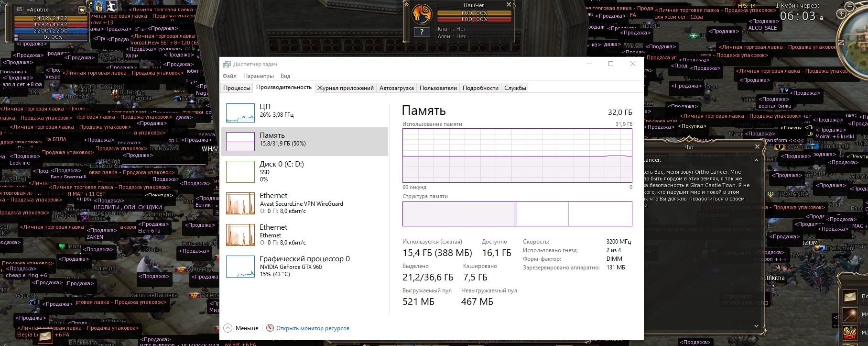
Task: Close the Чат window
Action: pyautogui.click(x=757, y=146)
